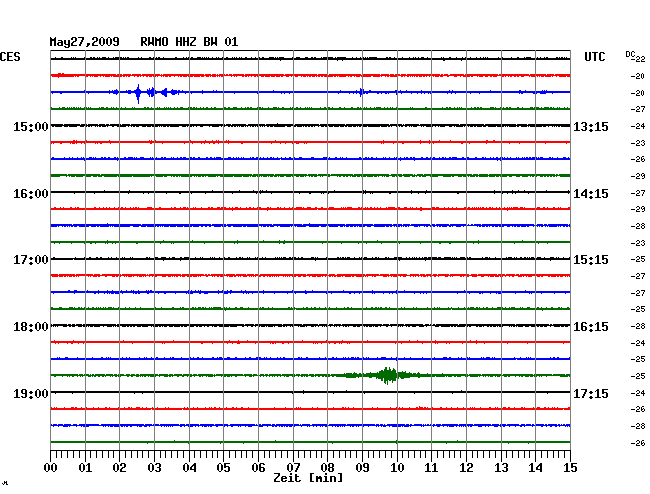The width and height of the screenshot is (650, 494).
Task: Click the red burst at start of second trace
Action: [60, 75]
